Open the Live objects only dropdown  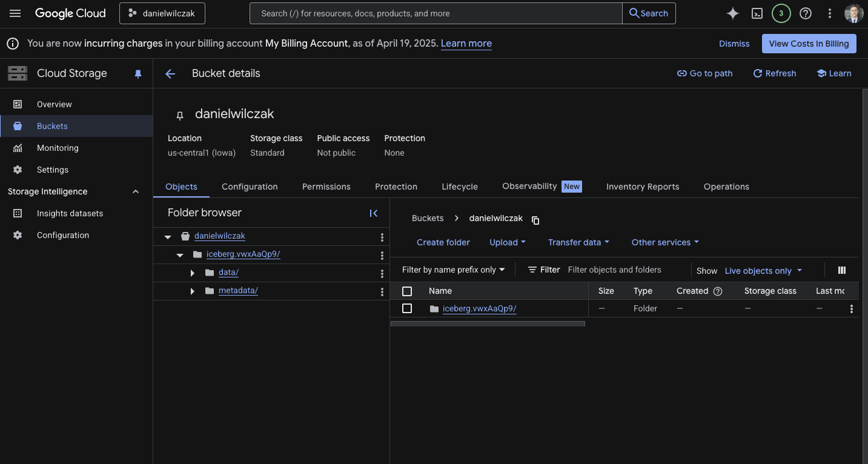763,271
